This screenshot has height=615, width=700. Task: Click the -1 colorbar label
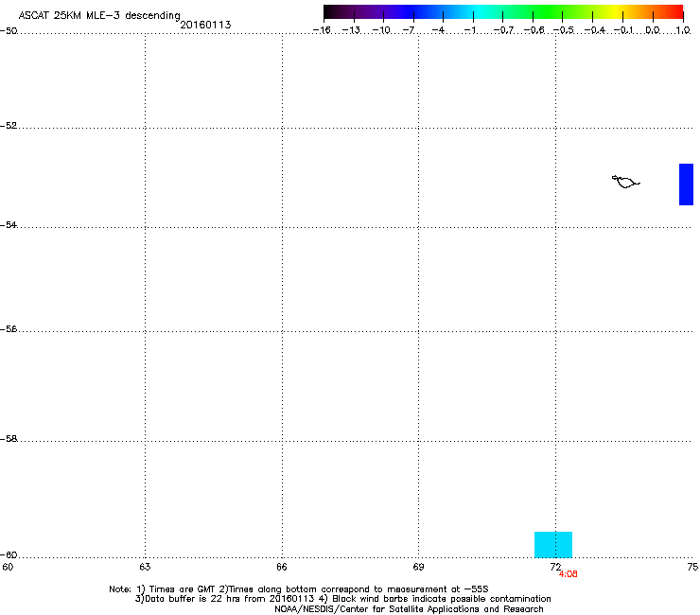tap(469, 30)
